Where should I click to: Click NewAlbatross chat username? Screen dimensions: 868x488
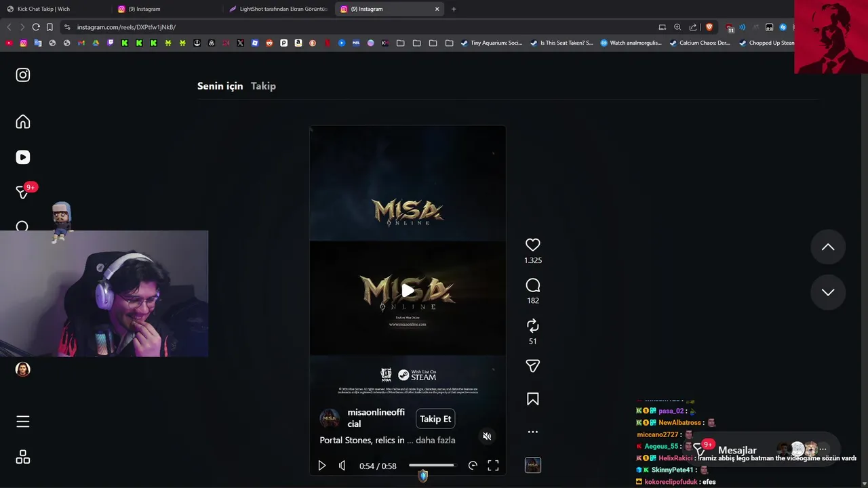(x=679, y=422)
